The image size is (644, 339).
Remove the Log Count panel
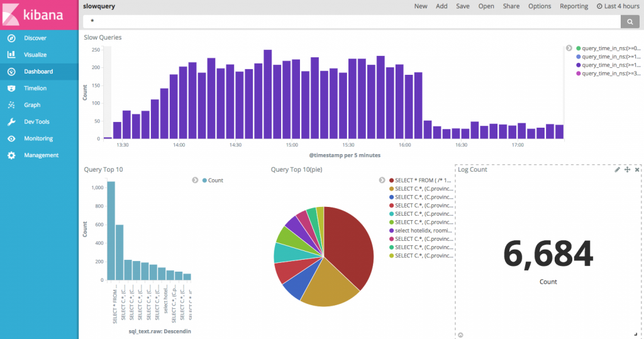[x=636, y=170]
